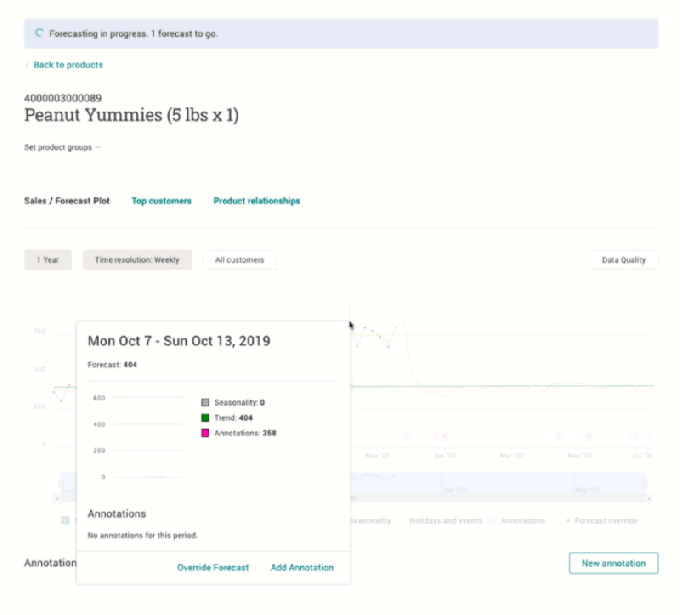The height and width of the screenshot is (615, 680).
Task: Click the Forecast override legend marker
Action: coord(569,521)
